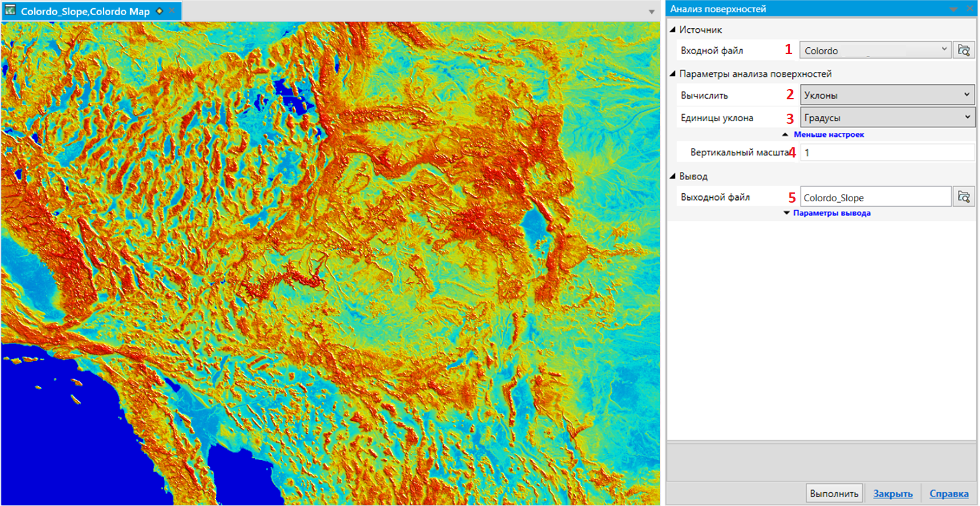Click the Вертикальный масштаб input field

[x=887, y=153]
